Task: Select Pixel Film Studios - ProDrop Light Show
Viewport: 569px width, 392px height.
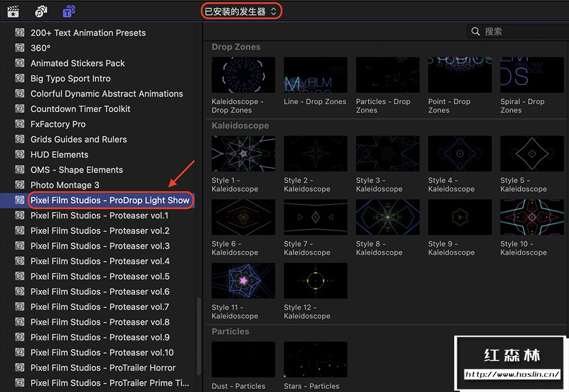Action: (110, 200)
